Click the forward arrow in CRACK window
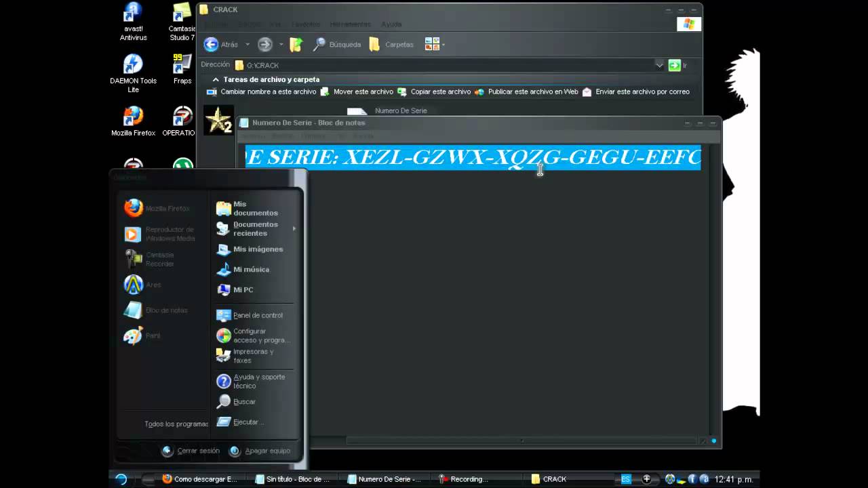This screenshot has height=488, width=868. click(x=265, y=44)
